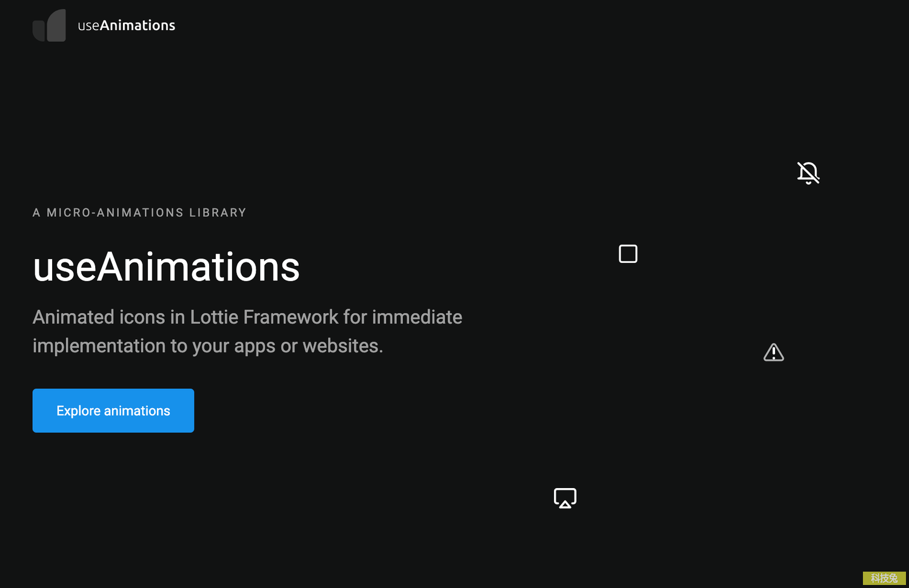Click the AirPlay screen-cast icon
This screenshot has width=909, height=588.
tap(565, 498)
